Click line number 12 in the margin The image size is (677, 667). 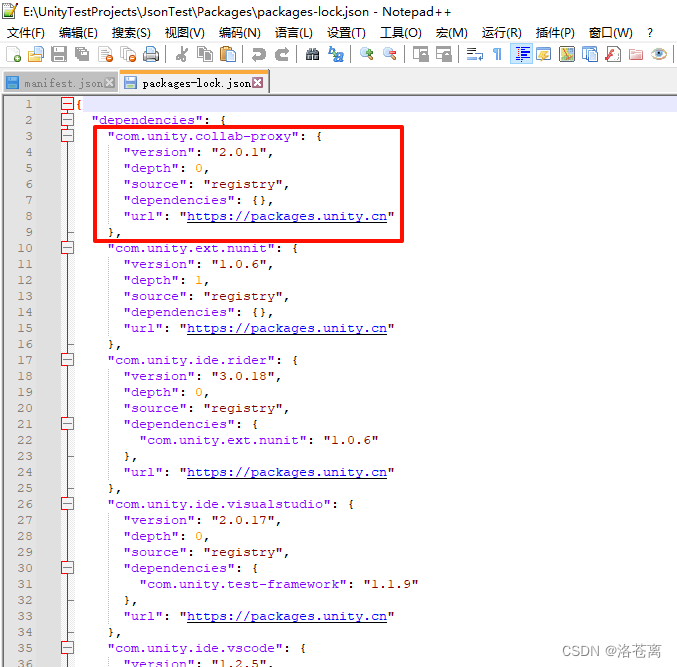(25, 280)
